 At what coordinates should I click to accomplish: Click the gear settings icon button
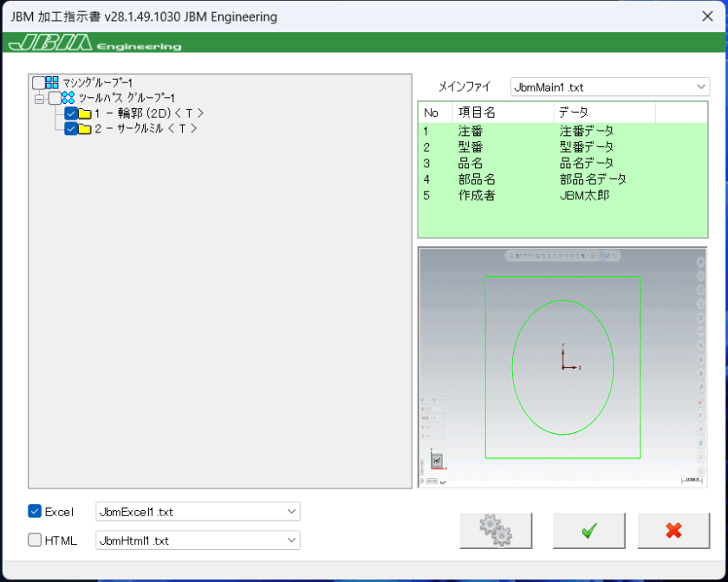click(x=496, y=531)
